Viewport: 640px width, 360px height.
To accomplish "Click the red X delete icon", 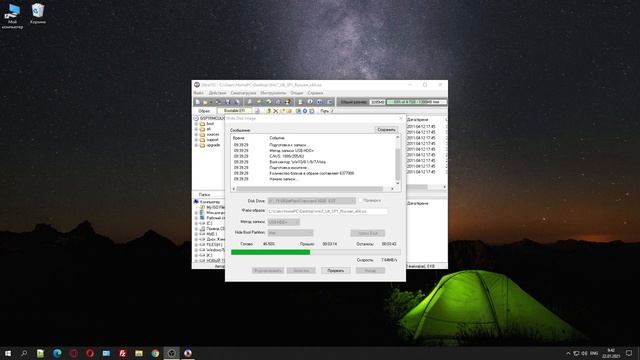I will pos(276,111).
